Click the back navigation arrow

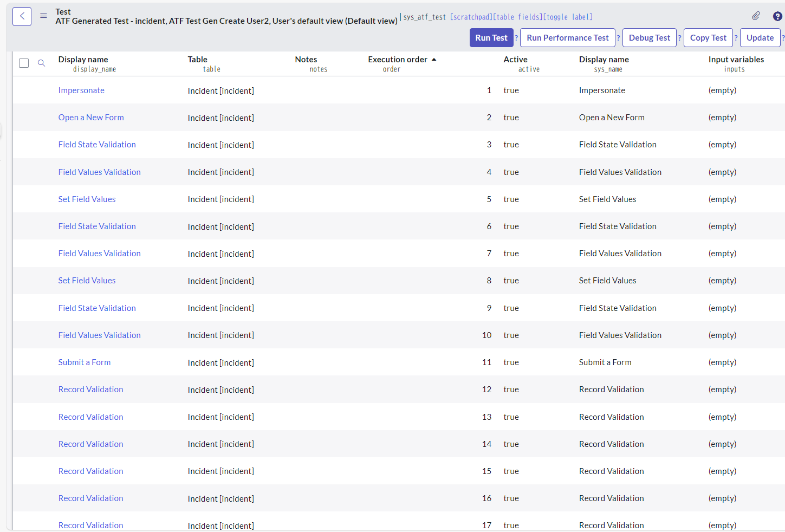(x=22, y=16)
